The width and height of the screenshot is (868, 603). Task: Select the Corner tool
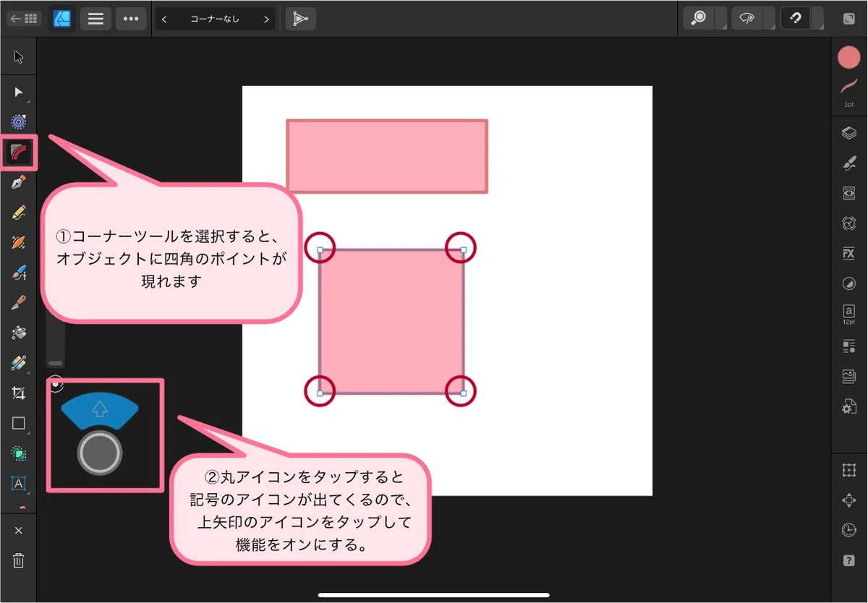pyautogui.click(x=19, y=152)
